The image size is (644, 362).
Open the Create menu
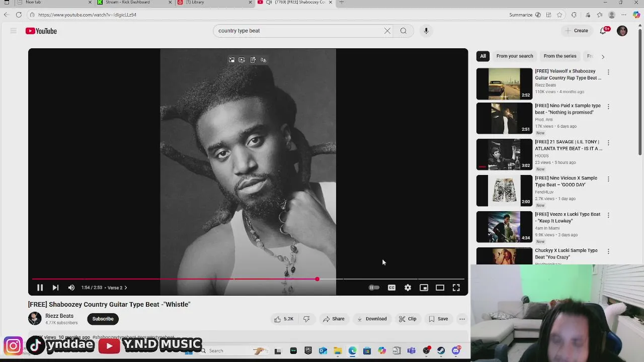tap(577, 31)
